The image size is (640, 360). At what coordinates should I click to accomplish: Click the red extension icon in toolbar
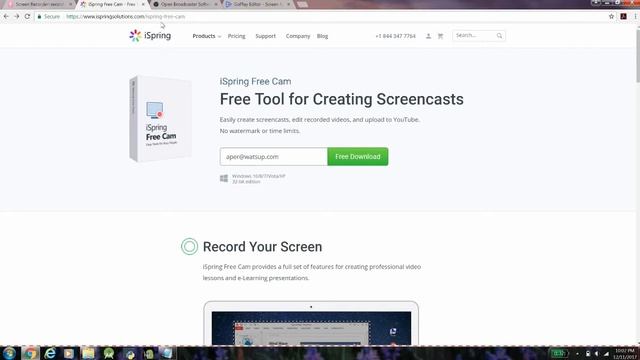[x=623, y=16]
